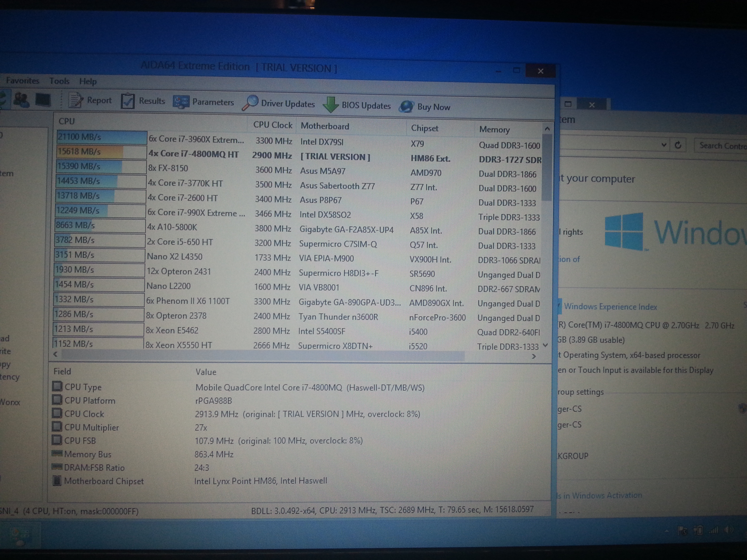Viewport: 747px width, 560px height.
Task: Click the Buy Now globe icon
Action: (406, 107)
